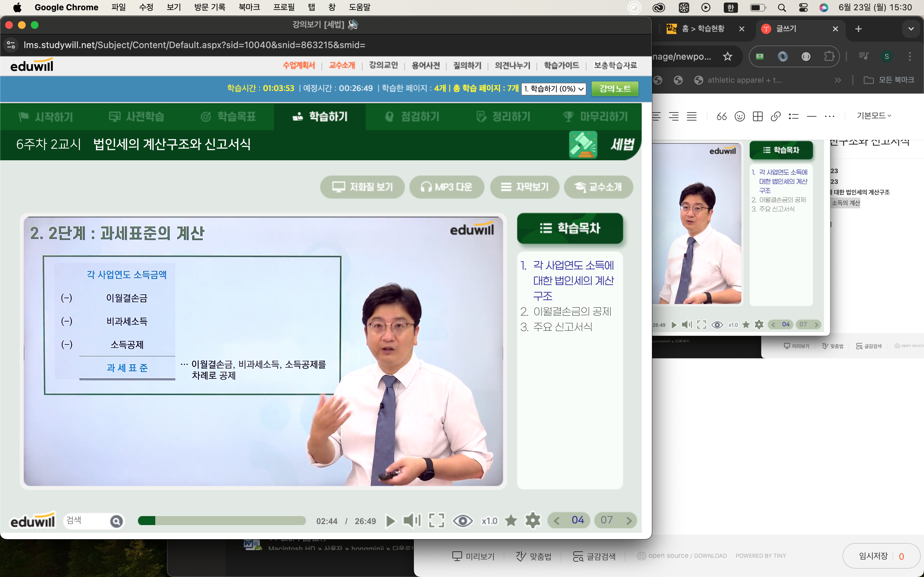Screen dimensions: 924x577
Task: Click the lecture progress bar
Action: coord(221,521)
